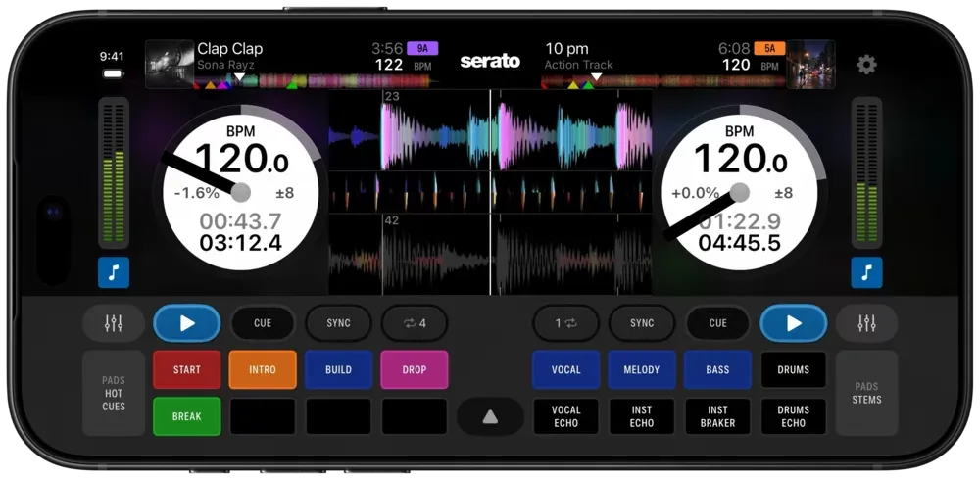Tap the right deck volume level meter
The height and width of the screenshot is (480, 980).
pos(866,173)
